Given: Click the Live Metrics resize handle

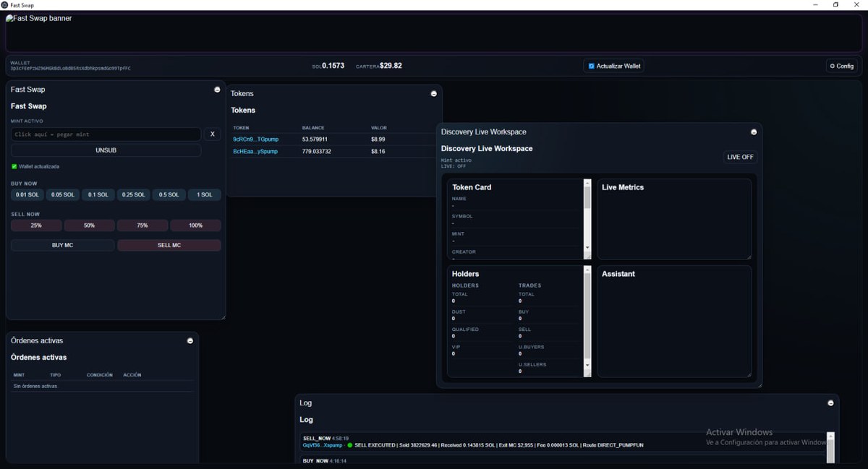Looking at the screenshot, I should tap(749, 256).
